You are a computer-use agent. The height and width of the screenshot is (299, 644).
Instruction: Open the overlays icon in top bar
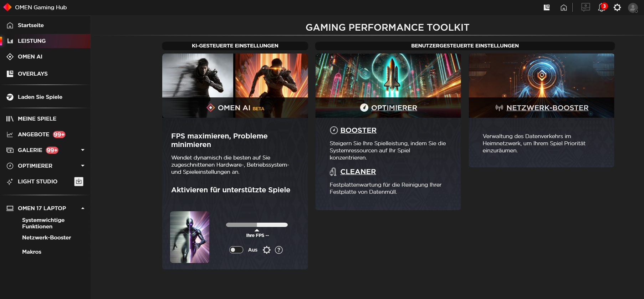(547, 7)
